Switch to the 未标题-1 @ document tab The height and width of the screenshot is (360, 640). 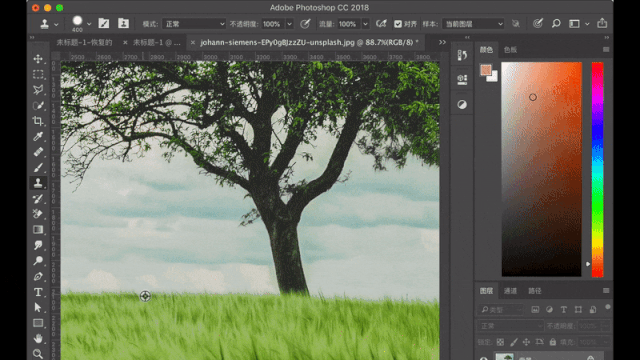(157, 42)
